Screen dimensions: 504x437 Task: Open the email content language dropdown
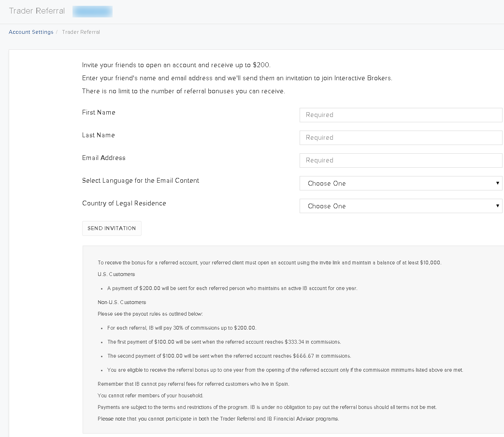401,183
